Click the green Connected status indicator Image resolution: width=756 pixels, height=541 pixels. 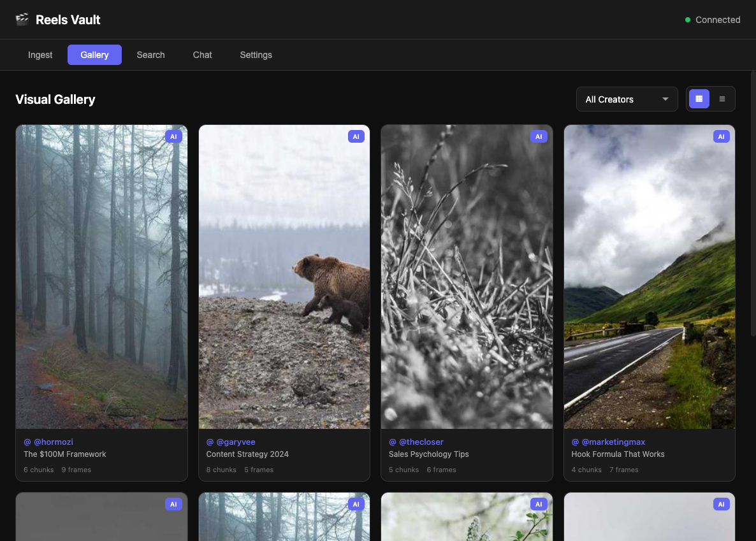tap(688, 20)
